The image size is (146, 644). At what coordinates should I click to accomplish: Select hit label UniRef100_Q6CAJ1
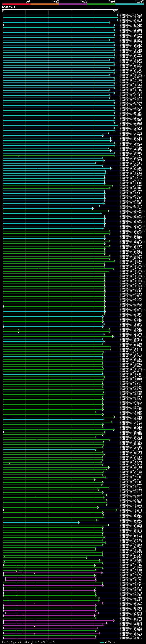click(x=131, y=311)
